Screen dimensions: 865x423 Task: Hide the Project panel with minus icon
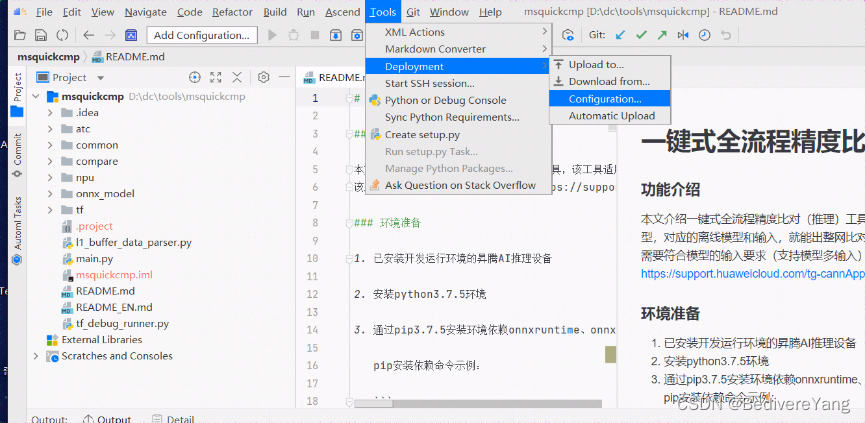[284, 77]
